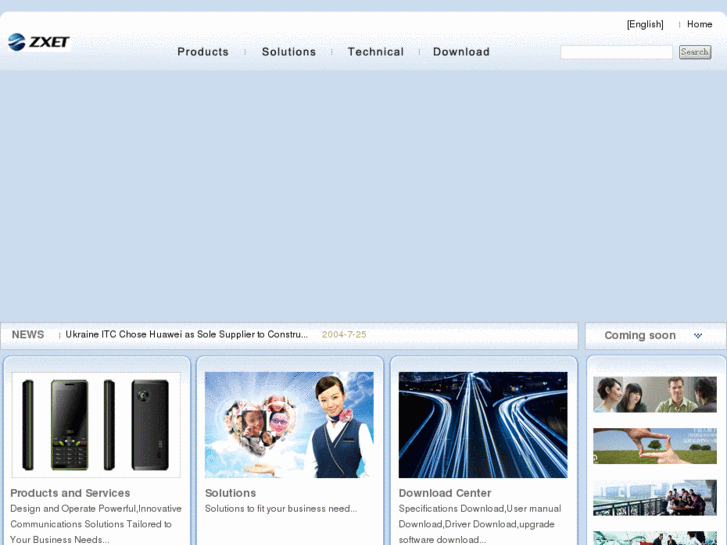Switch language via [English] link

click(645, 24)
